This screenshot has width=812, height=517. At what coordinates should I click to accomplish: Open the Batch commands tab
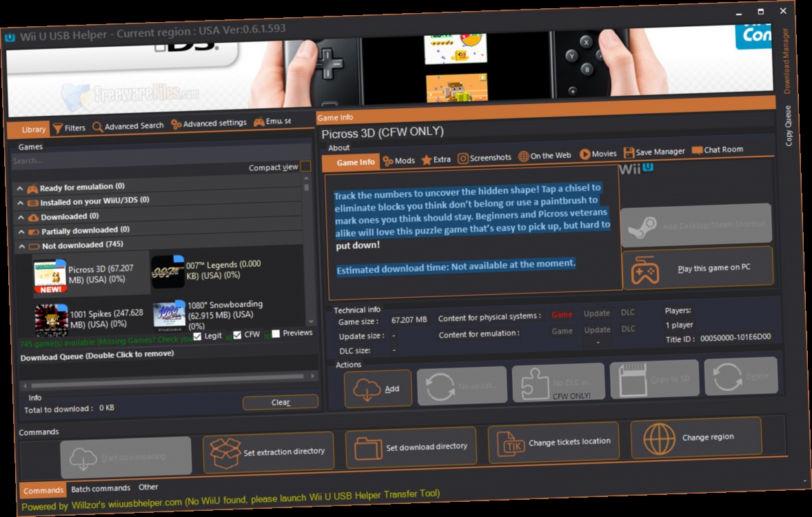[x=101, y=489]
